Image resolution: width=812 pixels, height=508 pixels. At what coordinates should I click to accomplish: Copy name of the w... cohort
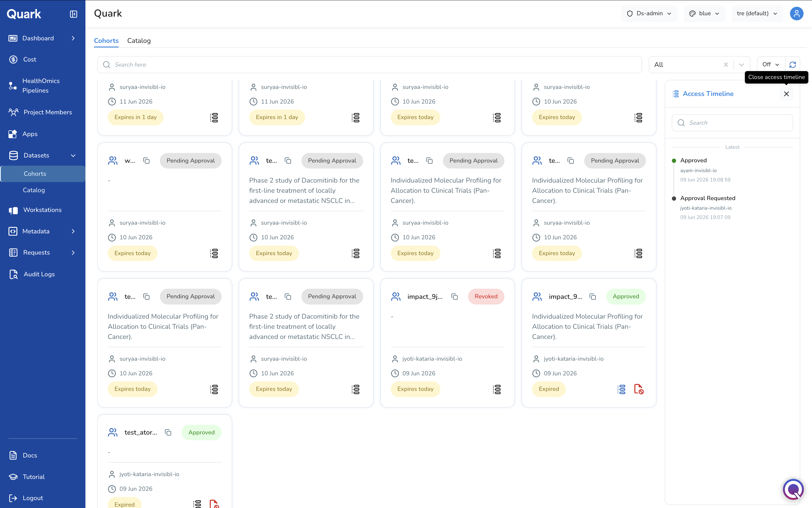coord(146,161)
